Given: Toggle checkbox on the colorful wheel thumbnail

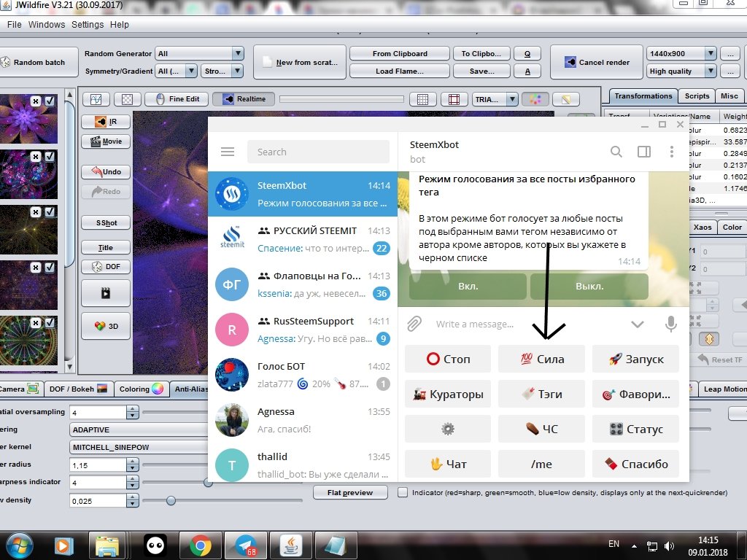Looking at the screenshot, I should point(50,323).
